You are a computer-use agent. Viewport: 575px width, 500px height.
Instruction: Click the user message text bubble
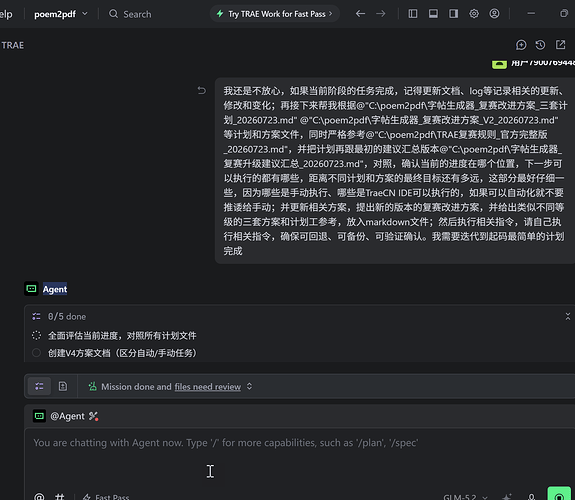395,171
